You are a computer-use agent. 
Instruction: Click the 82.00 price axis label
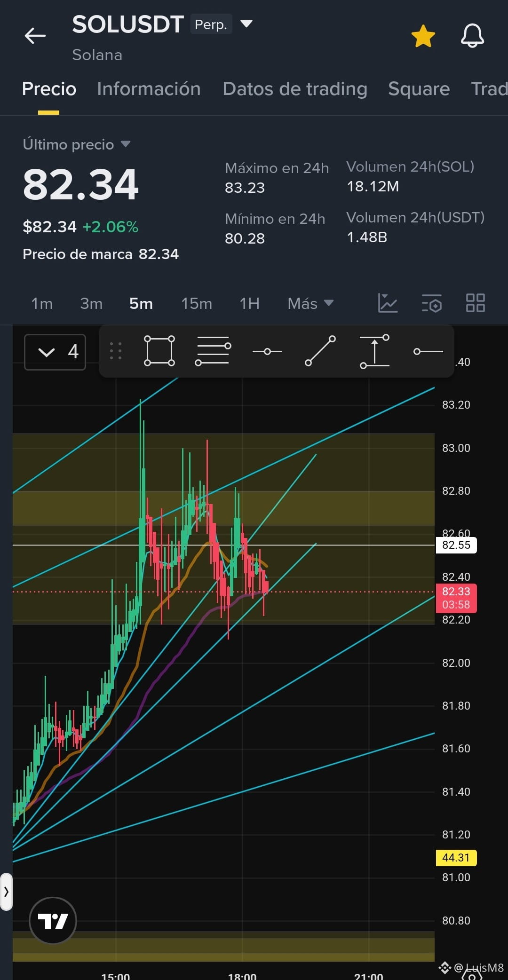click(456, 663)
